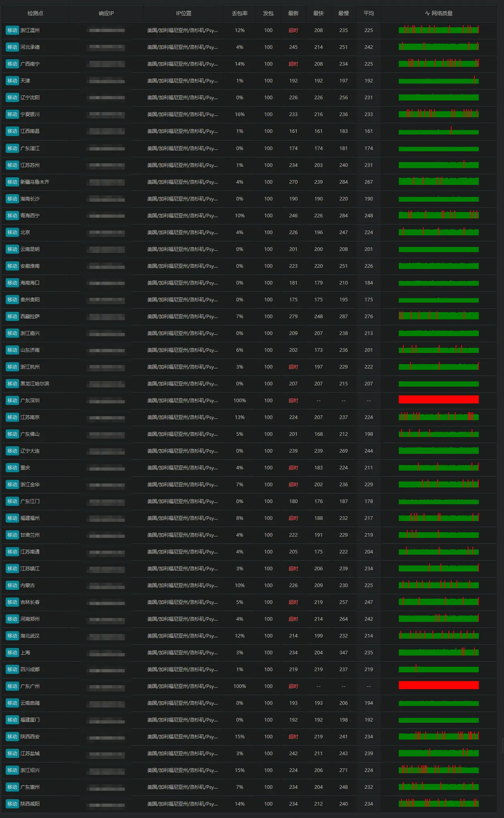The height and width of the screenshot is (818, 504).
Task: Click the 最慢 column header
Action: [x=343, y=14]
